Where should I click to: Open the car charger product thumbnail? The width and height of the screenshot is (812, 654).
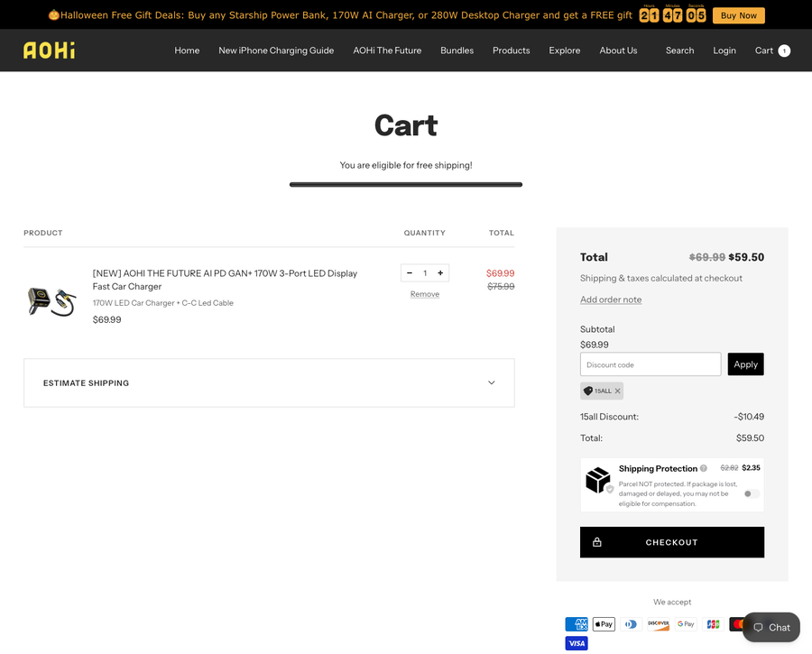[x=51, y=301]
